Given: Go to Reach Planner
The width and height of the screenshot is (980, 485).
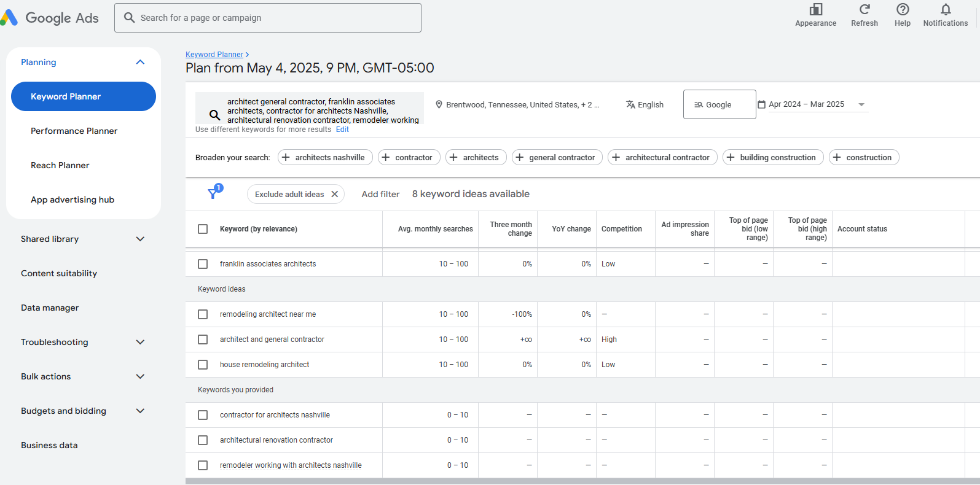Looking at the screenshot, I should tap(60, 165).
